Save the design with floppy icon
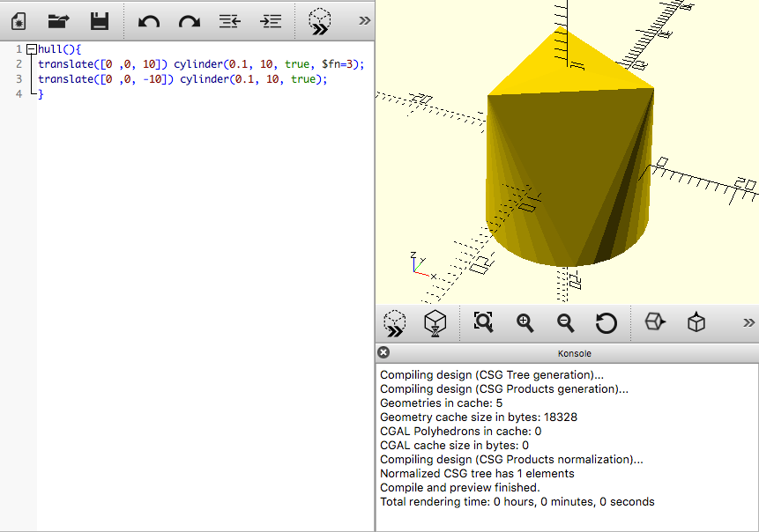The width and height of the screenshot is (759, 532). [x=100, y=21]
